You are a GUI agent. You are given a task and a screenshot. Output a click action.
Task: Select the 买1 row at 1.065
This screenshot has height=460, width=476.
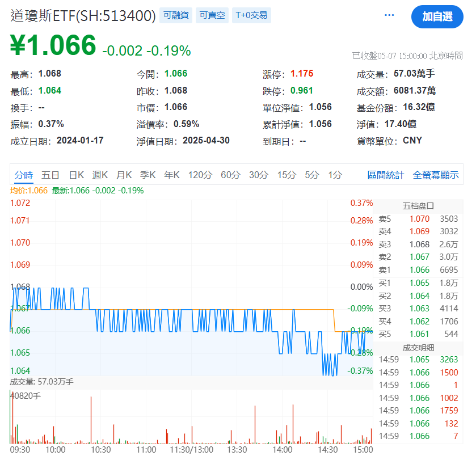418,283
